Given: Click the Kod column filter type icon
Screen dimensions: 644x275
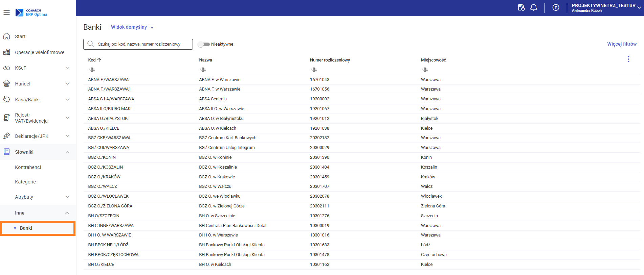Looking at the screenshot, I should click(x=92, y=70).
